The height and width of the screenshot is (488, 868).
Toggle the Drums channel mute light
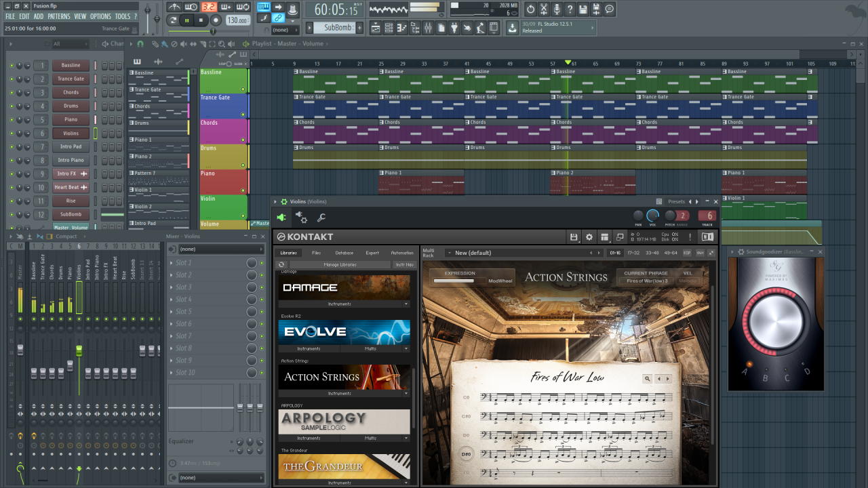(12, 106)
